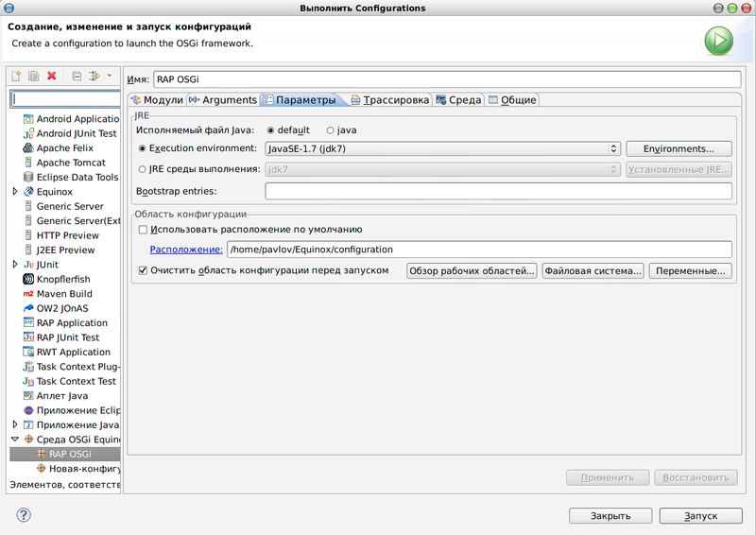Click the Task Context Test icon
This screenshot has height=535, width=756.
[28, 381]
